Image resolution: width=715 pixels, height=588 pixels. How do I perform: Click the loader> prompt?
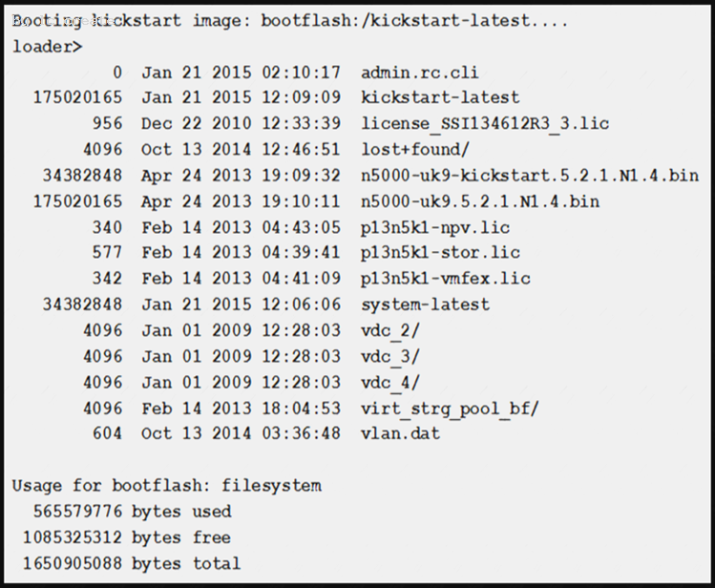[47, 47]
